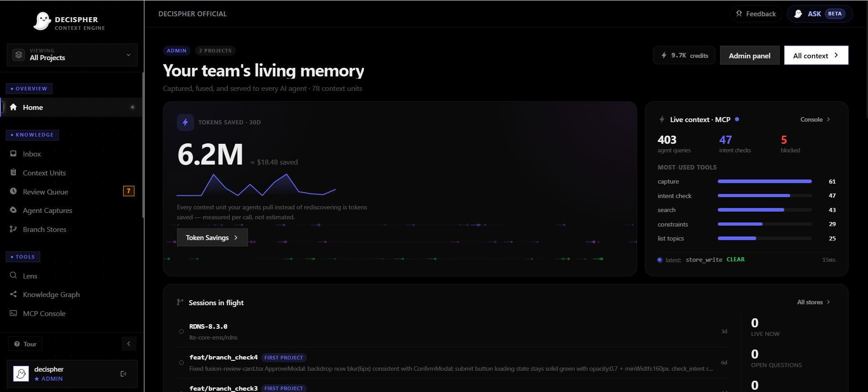
Task: Click the ADMIN badge
Action: coord(176,51)
